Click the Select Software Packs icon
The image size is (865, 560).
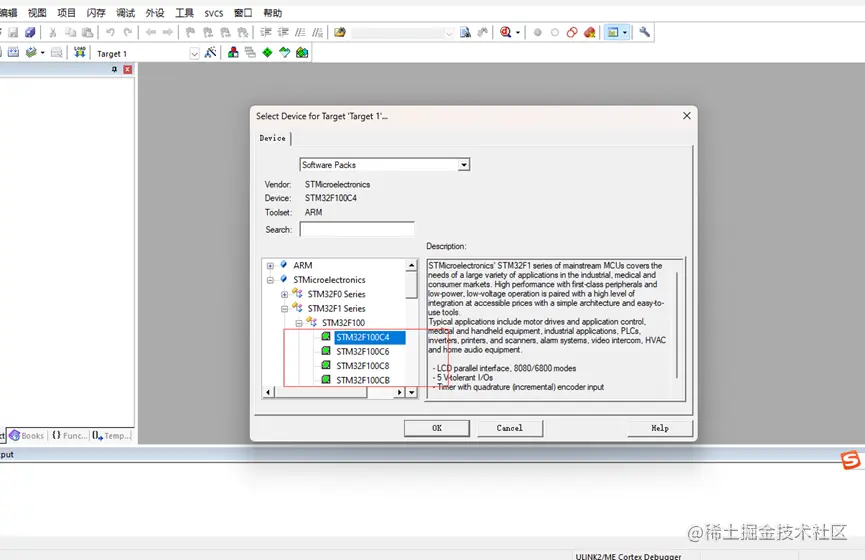(285, 52)
